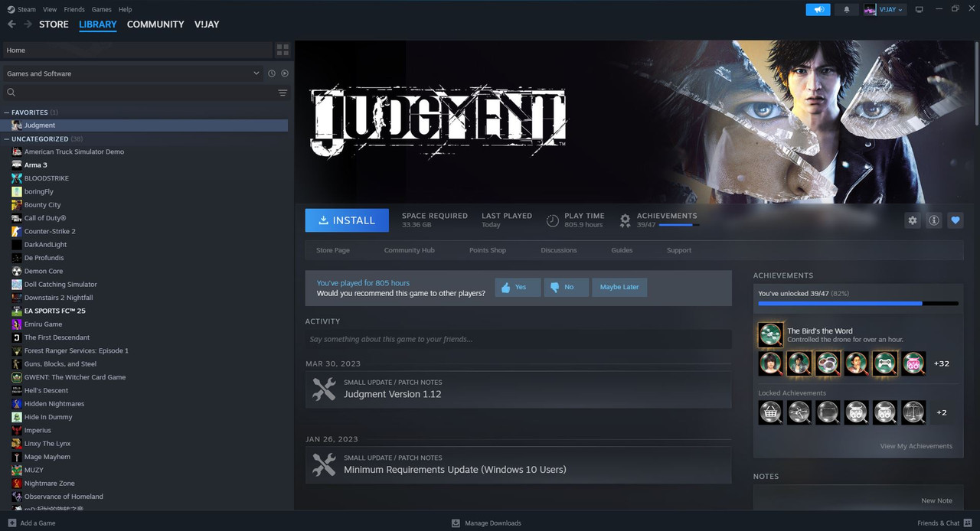Select last locked achievement scales icon
980x531 pixels.
coord(913,412)
